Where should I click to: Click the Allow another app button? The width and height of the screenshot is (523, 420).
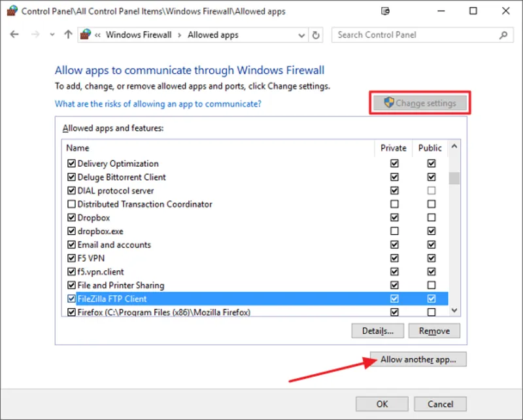coord(417,359)
